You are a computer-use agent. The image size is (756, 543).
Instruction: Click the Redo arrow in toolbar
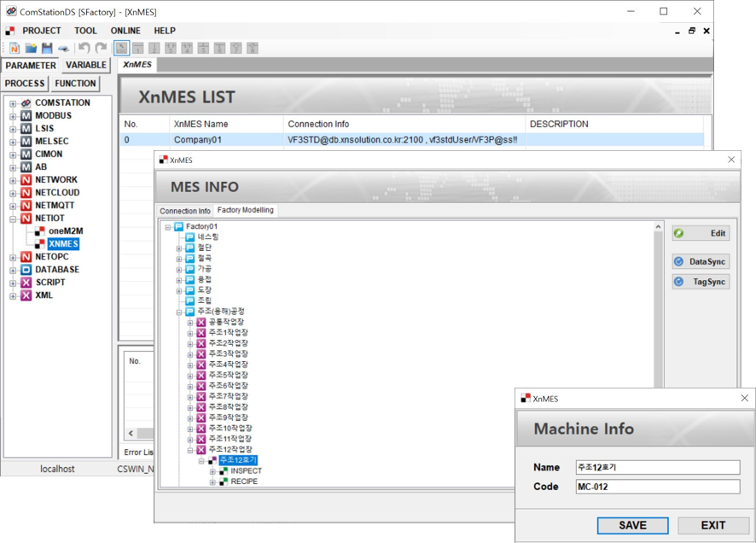pos(101,49)
